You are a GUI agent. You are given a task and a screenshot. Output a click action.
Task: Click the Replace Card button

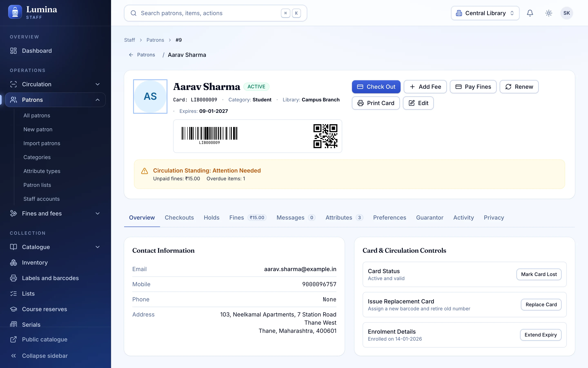point(541,304)
